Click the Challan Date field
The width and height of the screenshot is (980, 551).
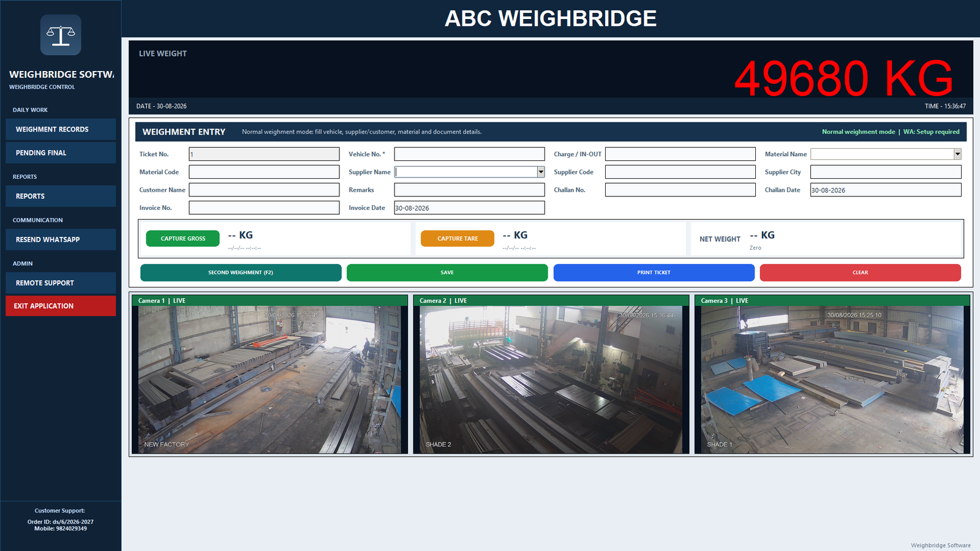(x=886, y=190)
